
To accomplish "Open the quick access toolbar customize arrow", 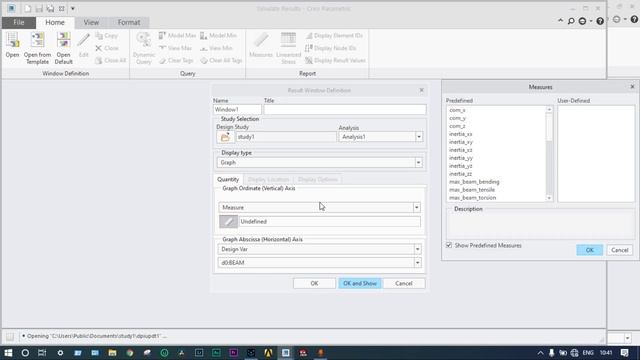I will [x=73, y=9].
